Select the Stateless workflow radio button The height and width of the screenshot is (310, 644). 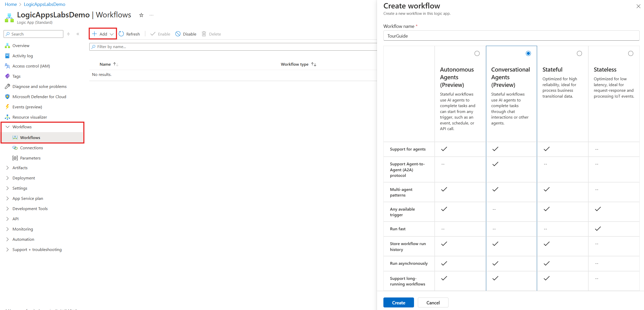(x=631, y=53)
